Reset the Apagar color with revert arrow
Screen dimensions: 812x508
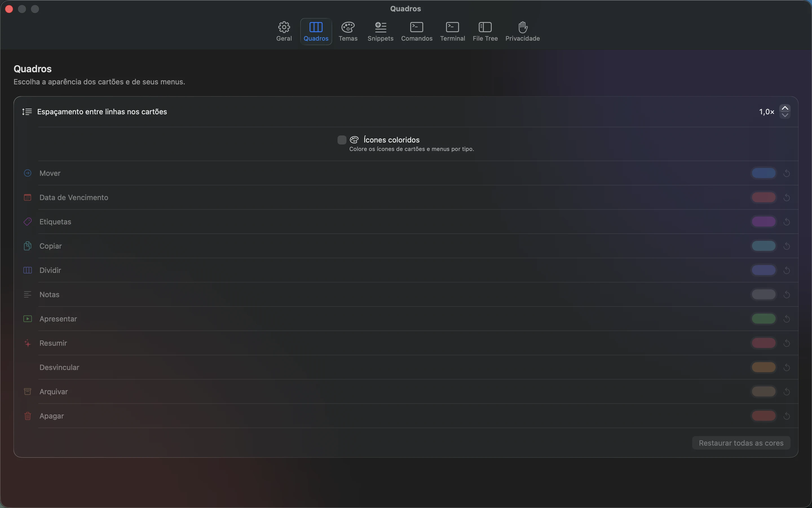787,416
